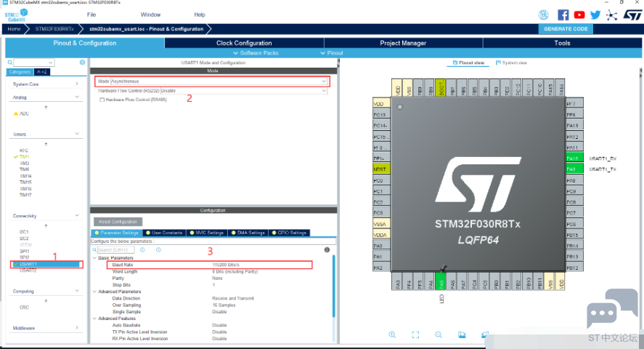The image size is (644, 349).
Task: Select the green PA5 LED pin
Action: click(441, 281)
